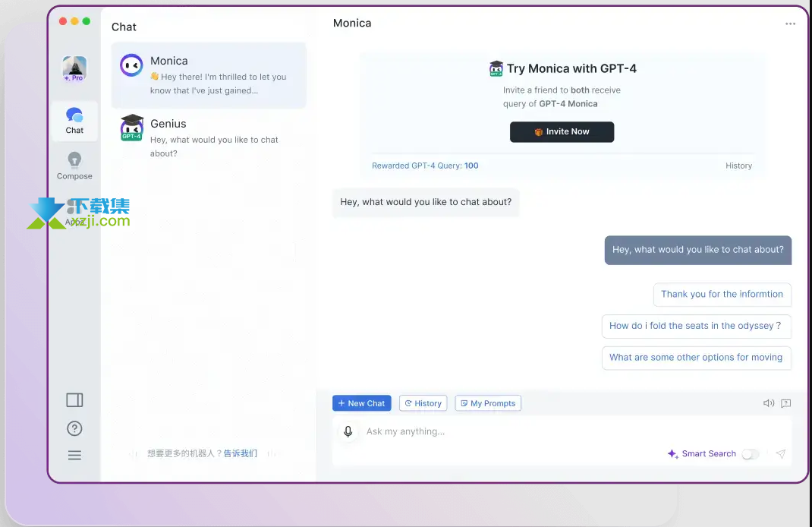Image resolution: width=812 pixels, height=527 pixels.
Task: Open the help question mark icon
Action: point(74,428)
